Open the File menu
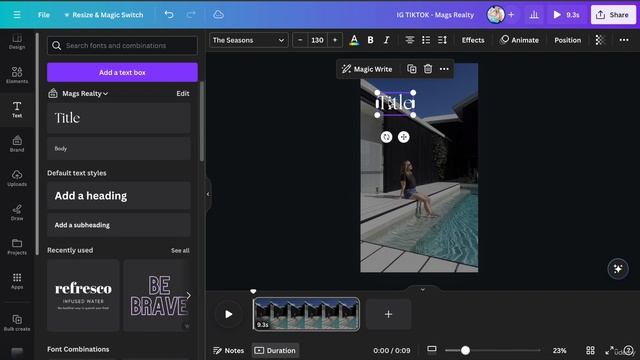 (x=44, y=15)
